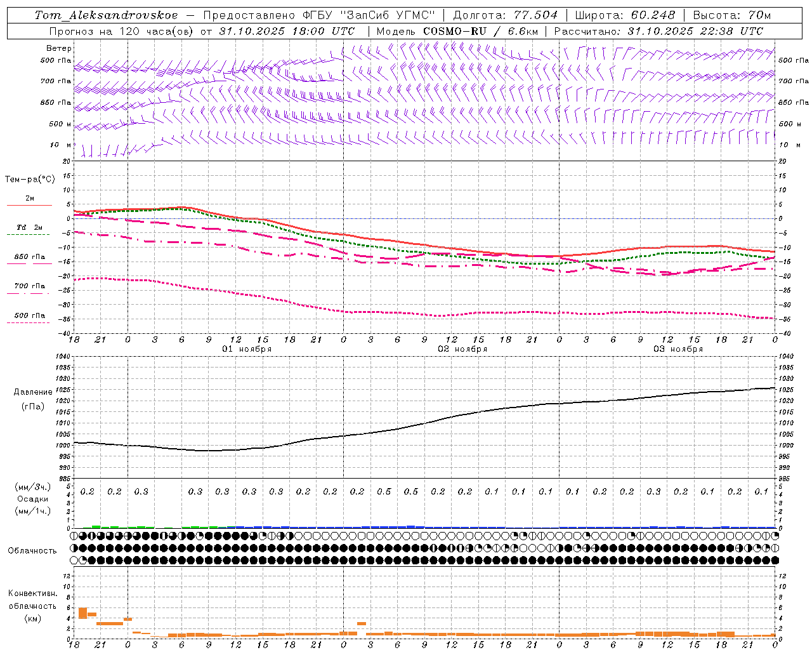Click the left 500 м wind level label
812x650 pixels.
click(x=60, y=124)
